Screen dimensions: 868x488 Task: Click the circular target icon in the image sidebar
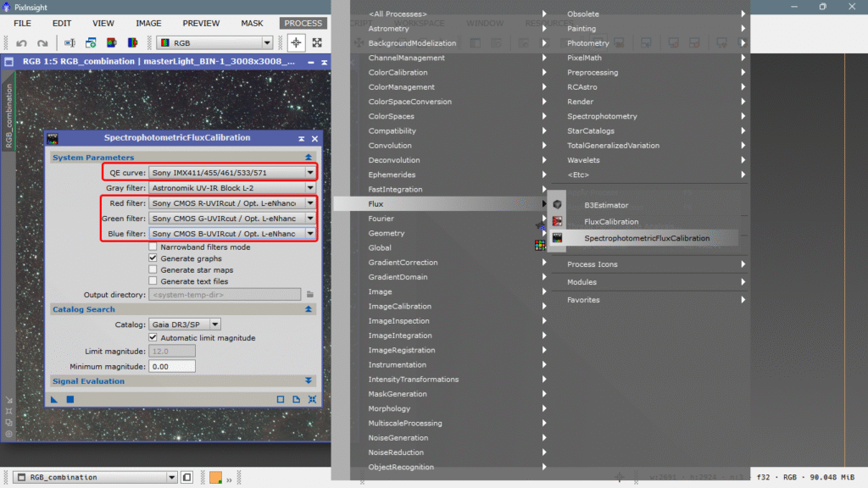tap(8, 435)
